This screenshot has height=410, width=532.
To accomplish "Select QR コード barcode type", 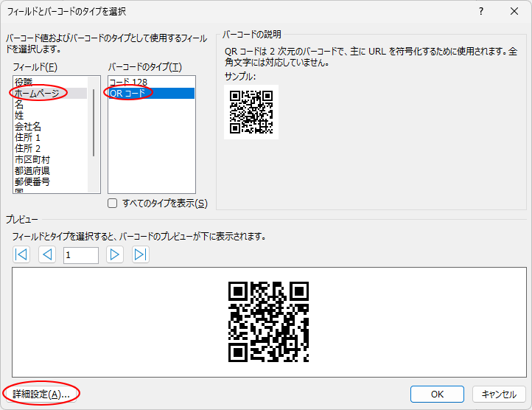I will (x=129, y=93).
